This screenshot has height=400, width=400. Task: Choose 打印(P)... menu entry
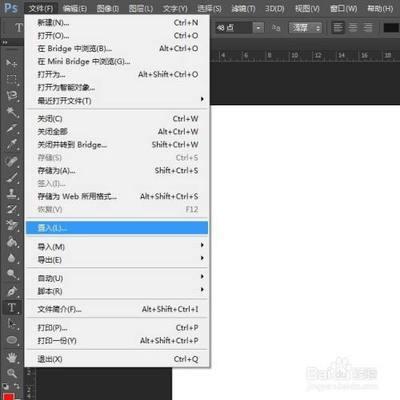click(117, 328)
